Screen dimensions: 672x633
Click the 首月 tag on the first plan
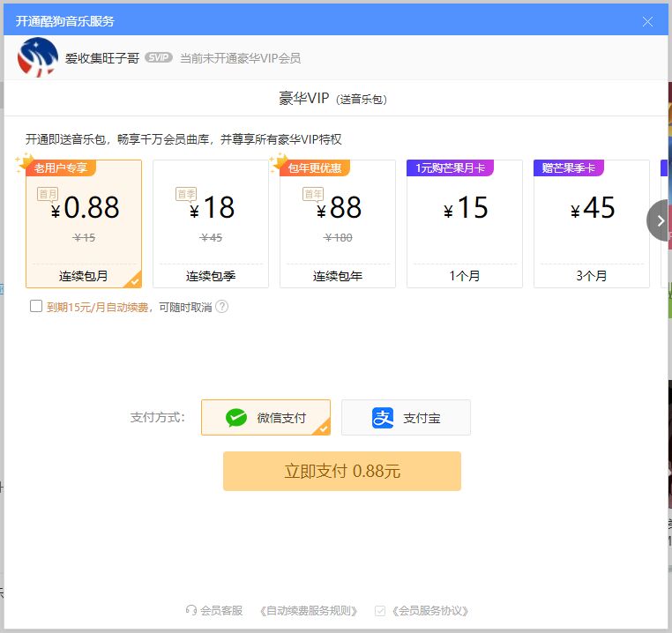(48, 194)
